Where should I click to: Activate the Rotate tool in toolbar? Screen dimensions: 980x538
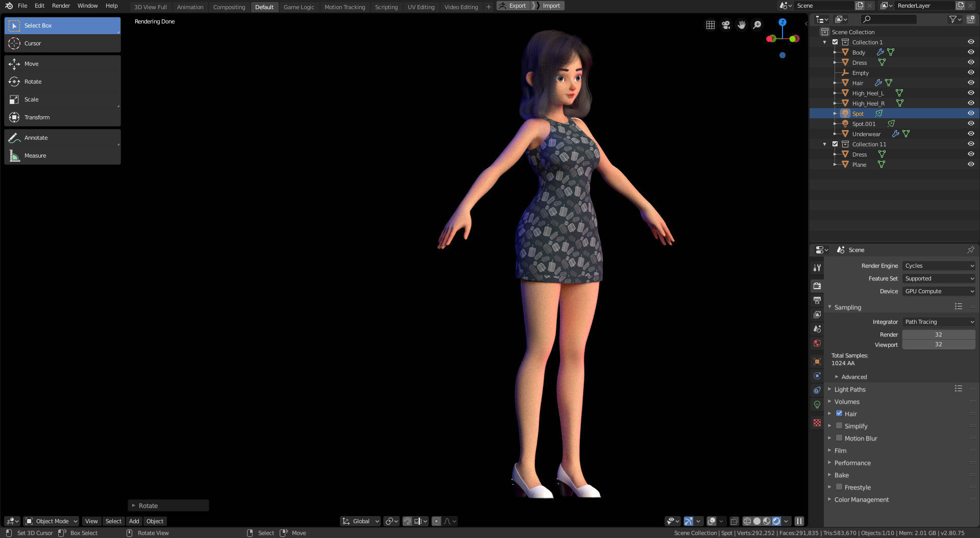tap(62, 82)
